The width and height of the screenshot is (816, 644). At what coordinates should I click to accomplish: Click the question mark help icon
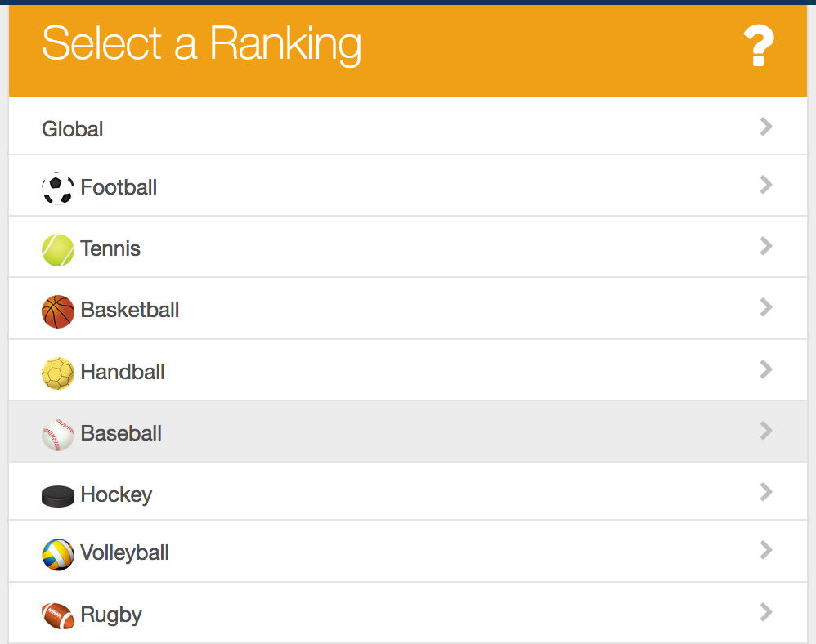pyautogui.click(x=759, y=45)
